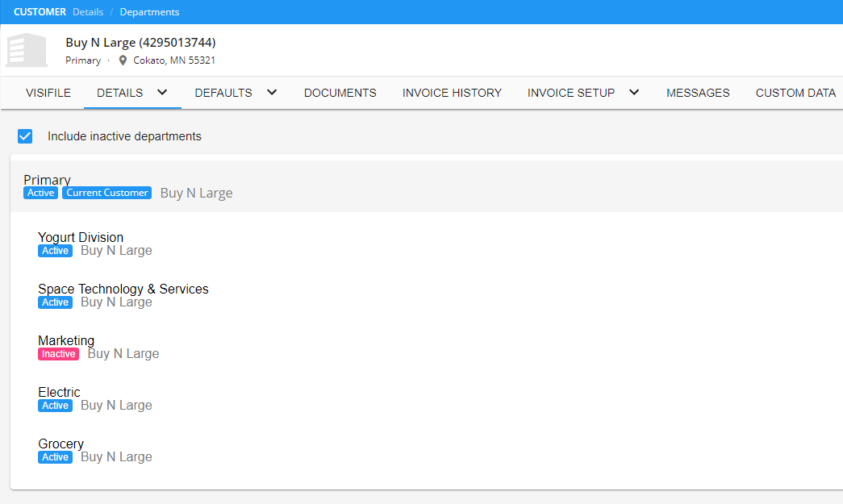Expand the DEFAULTS tab dropdown arrow
843x504 pixels.
[272, 93]
